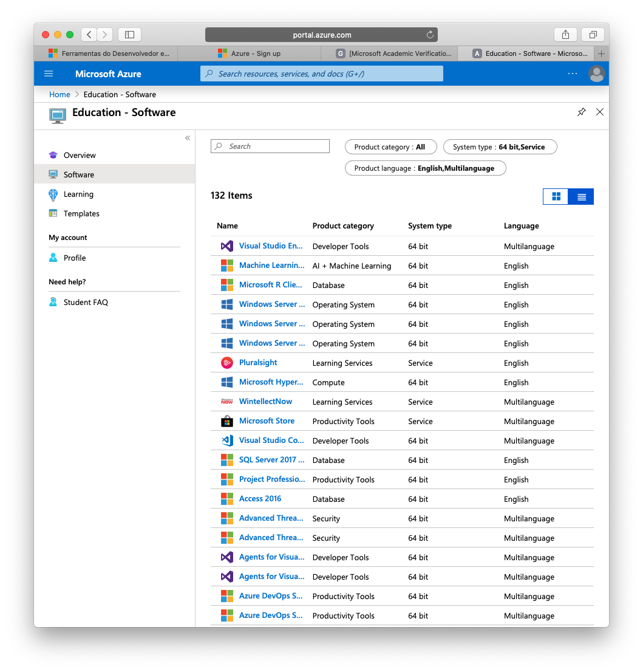
Task: Sort by Language column header
Action: pos(522,226)
